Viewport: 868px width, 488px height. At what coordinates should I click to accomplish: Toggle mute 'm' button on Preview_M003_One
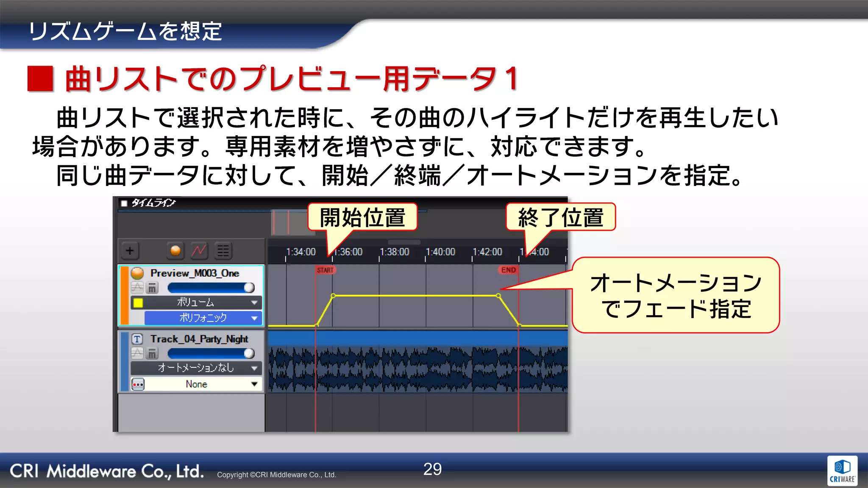click(x=152, y=288)
